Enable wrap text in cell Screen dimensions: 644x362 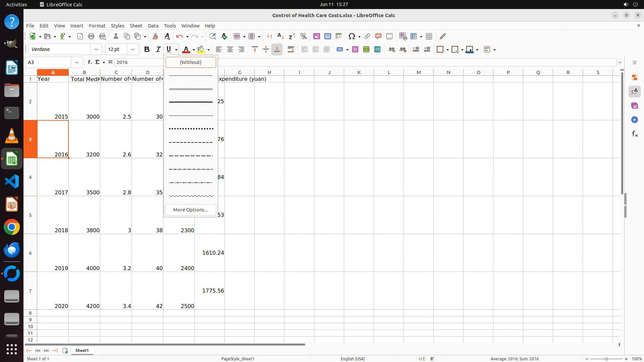click(291, 50)
